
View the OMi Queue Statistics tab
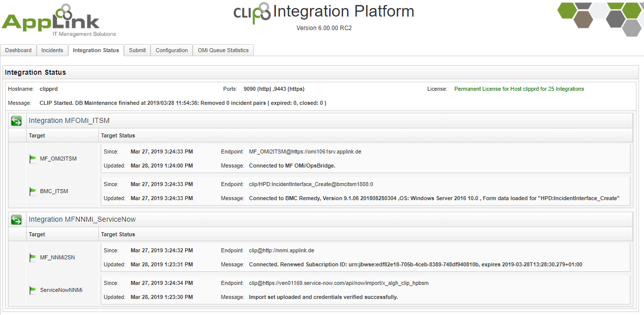tap(223, 50)
